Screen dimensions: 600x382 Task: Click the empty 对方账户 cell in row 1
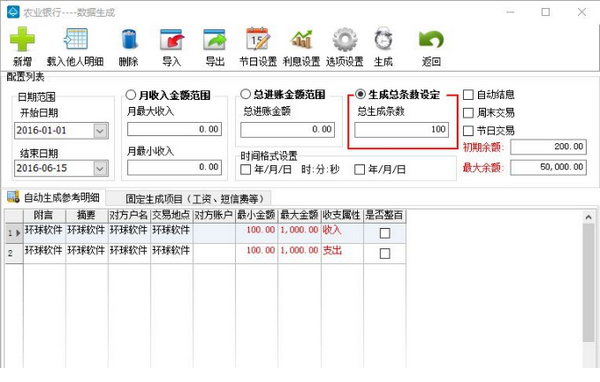click(214, 233)
